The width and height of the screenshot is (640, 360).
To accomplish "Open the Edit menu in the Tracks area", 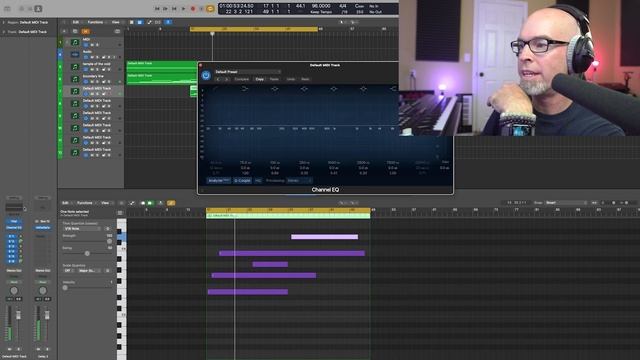I will [76, 22].
